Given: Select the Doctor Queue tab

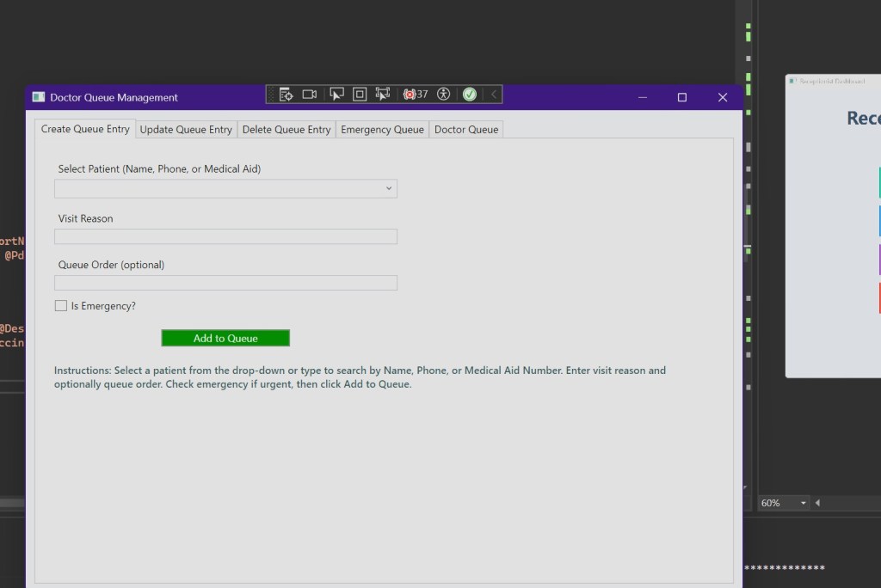Looking at the screenshot, I should pos(465,130).
